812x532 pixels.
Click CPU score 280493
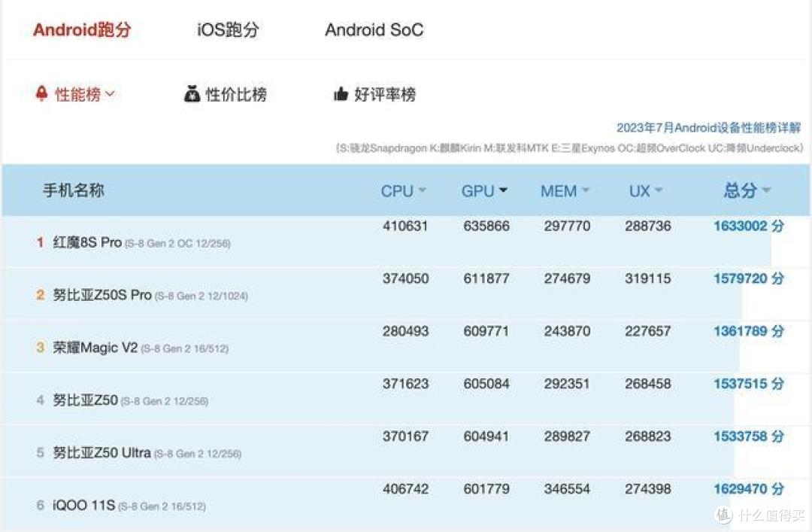point(405,331)
